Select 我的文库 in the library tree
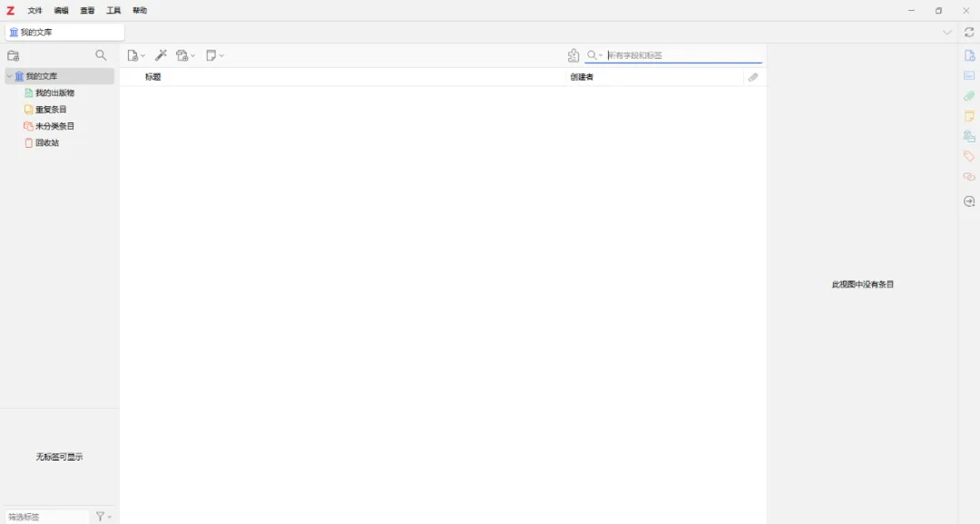The width and height of the screenshot is (980, 524). pos(60,76)
